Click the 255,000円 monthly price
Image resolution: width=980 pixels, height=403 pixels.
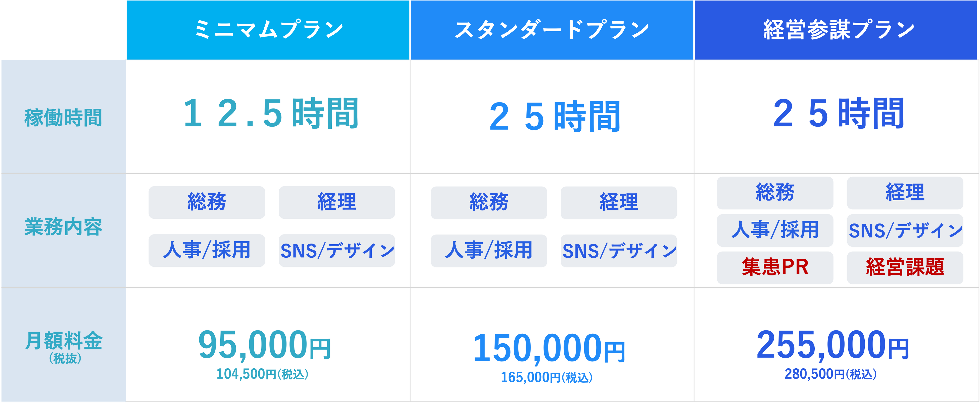[x=833, y=345]
